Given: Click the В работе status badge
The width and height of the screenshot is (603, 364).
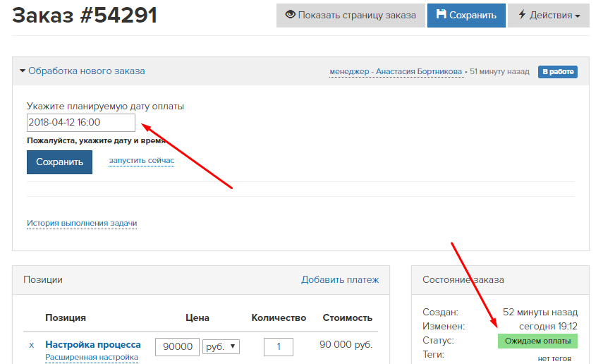Looking at the screenshot, I should click(x=558, y=71).
